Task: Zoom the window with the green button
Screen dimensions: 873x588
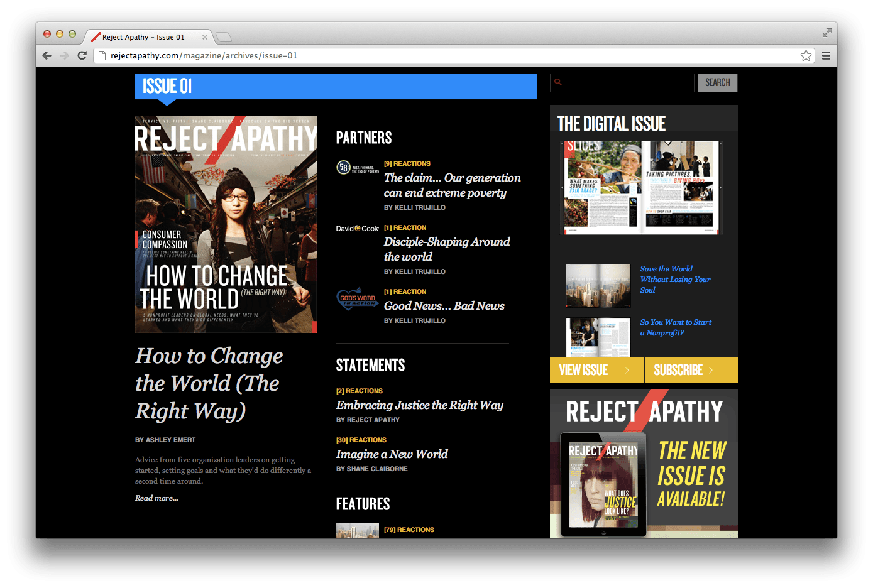Action: pos(72,34)
